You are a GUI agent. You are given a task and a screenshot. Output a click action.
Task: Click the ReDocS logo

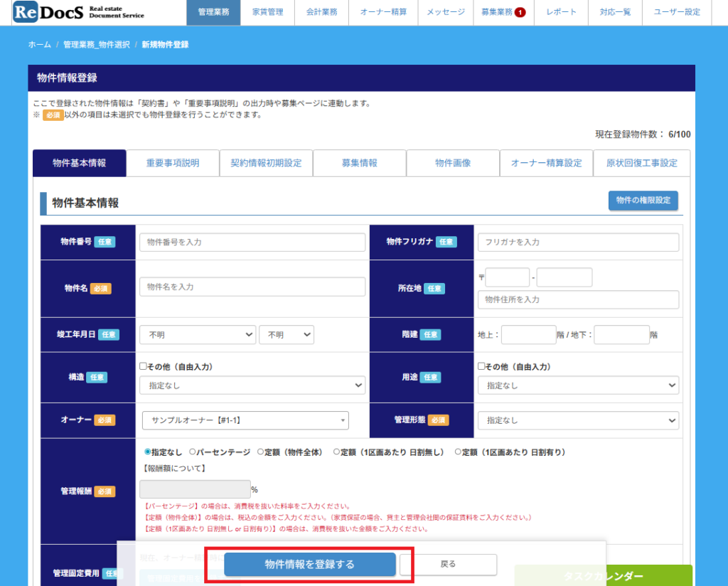pyautogui.click(x=78, y=12)
